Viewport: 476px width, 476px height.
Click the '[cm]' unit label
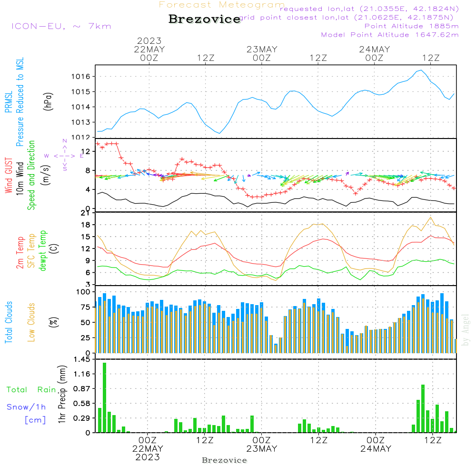pos(35,420)
